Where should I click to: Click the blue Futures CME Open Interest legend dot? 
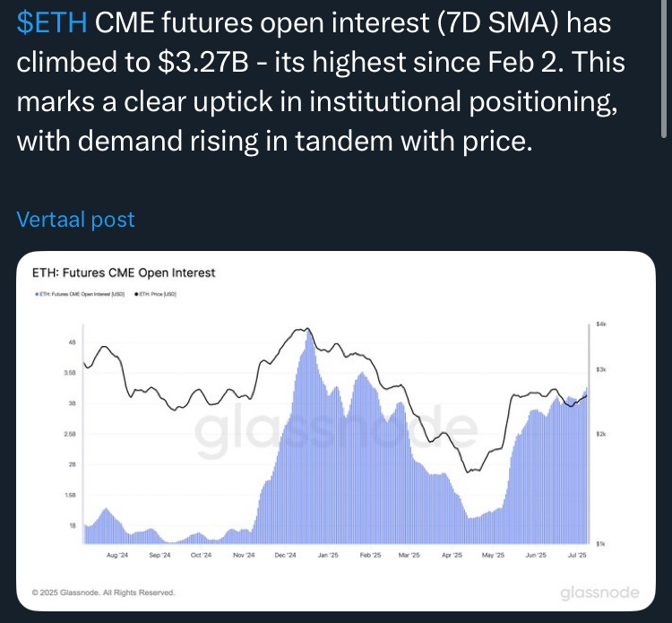[37, 294]
